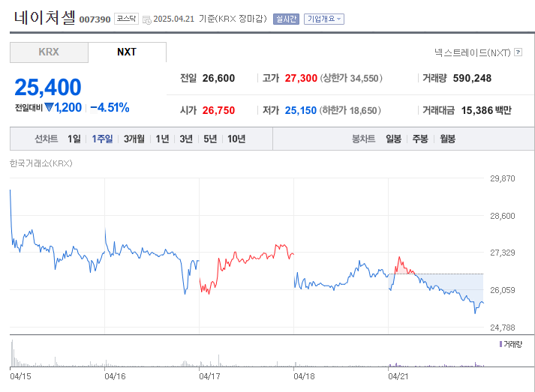535x392 pixels.
Task: Click the stock code 007390
Action: coord(95,19)
